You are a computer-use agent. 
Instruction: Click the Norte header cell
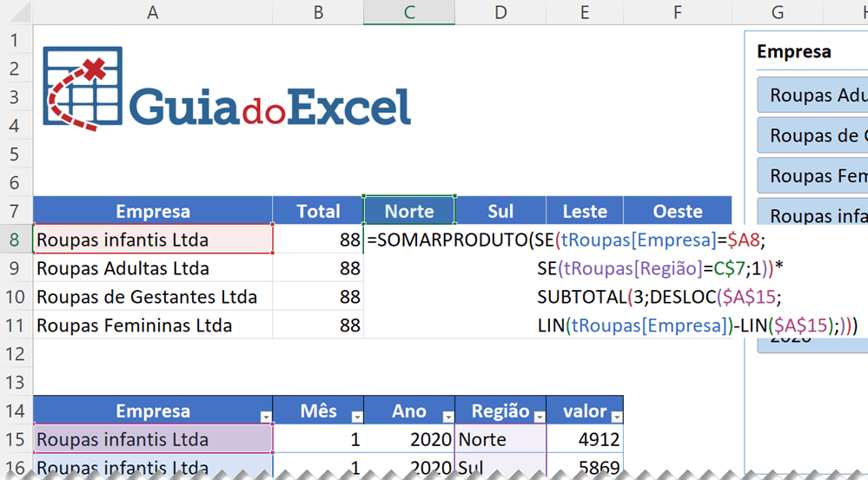409,211
